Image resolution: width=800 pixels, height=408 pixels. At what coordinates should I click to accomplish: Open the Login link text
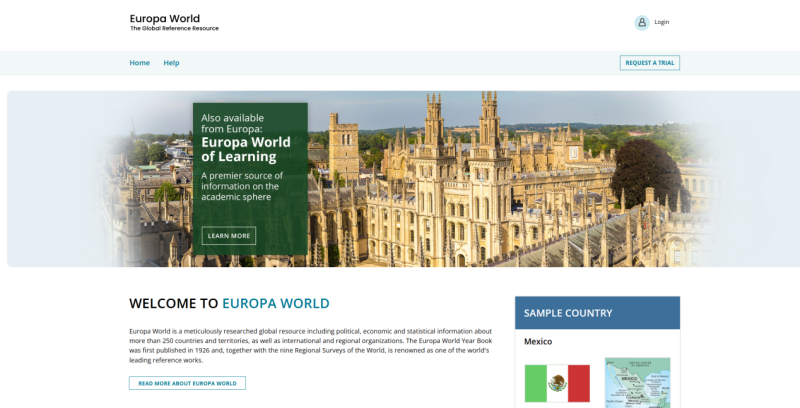pyautogui.click(x=662, y=22)
